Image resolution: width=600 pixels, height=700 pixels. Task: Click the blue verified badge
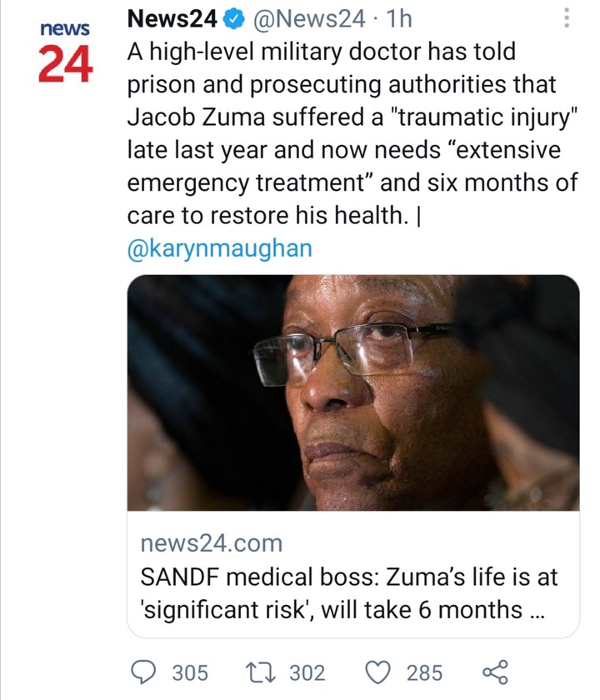click(x=234, y=19)
